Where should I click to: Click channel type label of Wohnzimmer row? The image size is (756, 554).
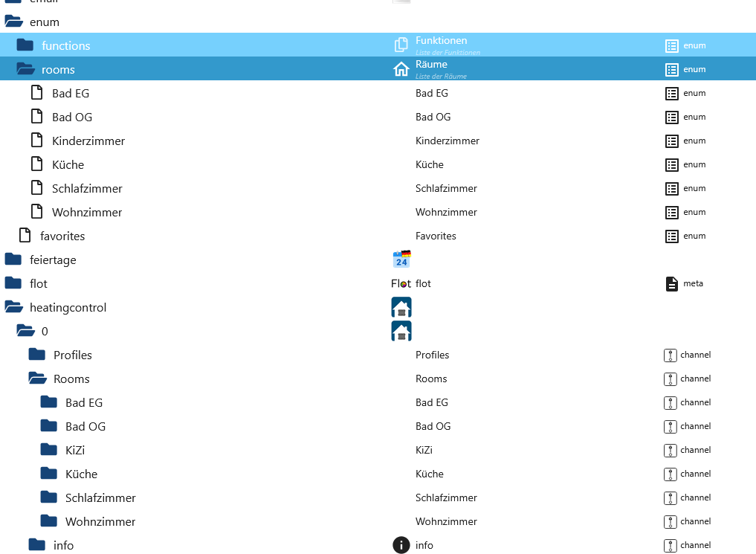point(696,521)
